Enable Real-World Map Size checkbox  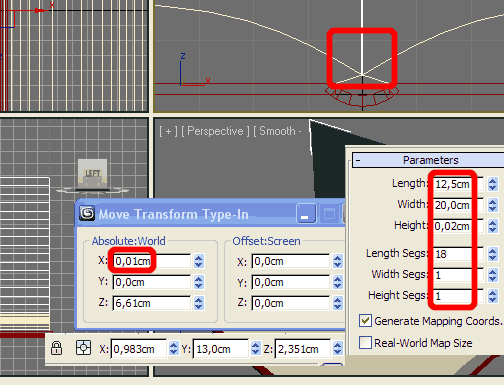click(365, 342)
